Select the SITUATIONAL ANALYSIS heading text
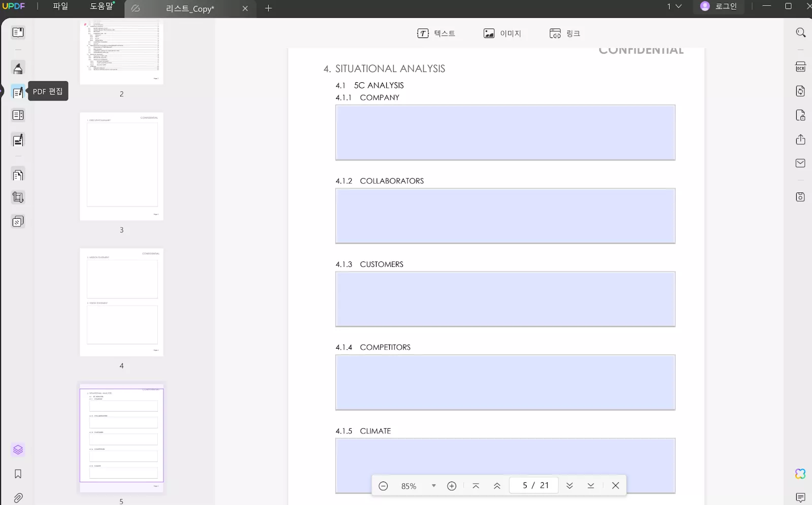Viewport: 812px width, 505px height. pos(390,69)
